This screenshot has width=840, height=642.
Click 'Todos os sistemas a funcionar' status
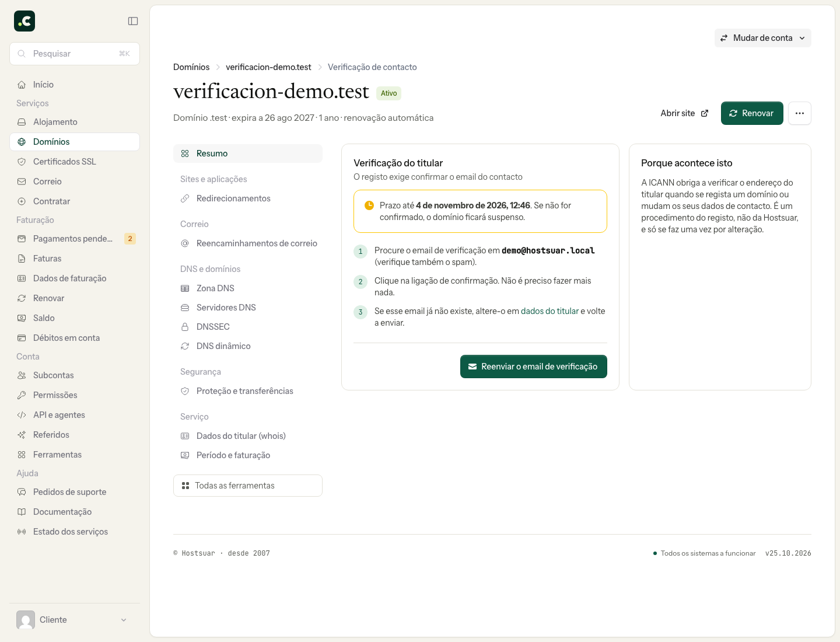704,553
